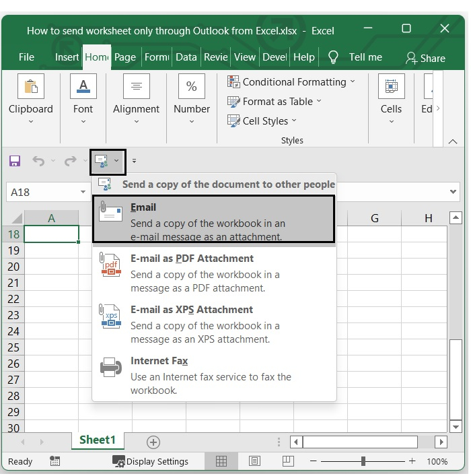Screen dimensions: 471x476
Task: Click vertical scrollbar down arrow
Action: click(456, 427)
